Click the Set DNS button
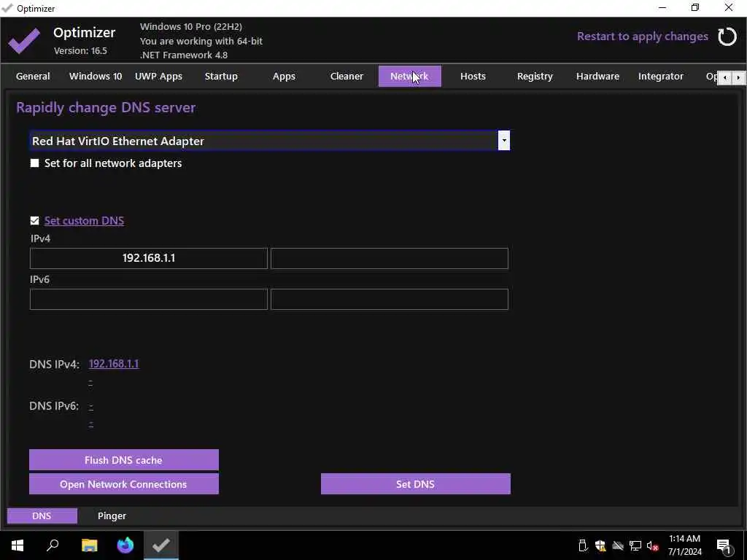This screenshot has height=560, width=747. (x=415, y=484)
